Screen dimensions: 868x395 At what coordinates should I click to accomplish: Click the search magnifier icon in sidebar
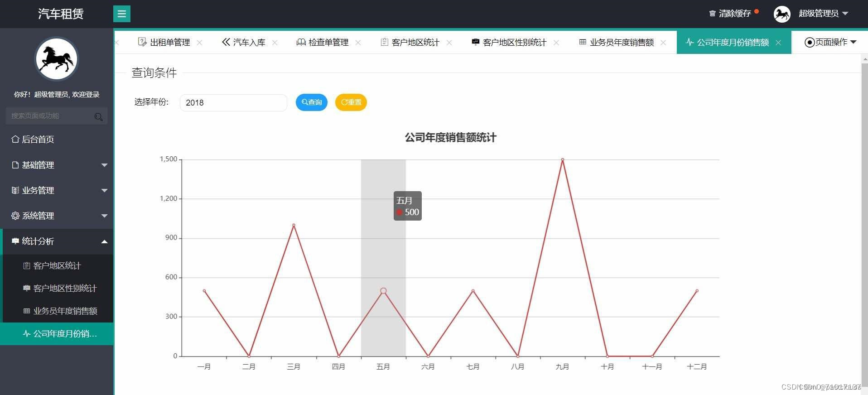coord(98,116)
